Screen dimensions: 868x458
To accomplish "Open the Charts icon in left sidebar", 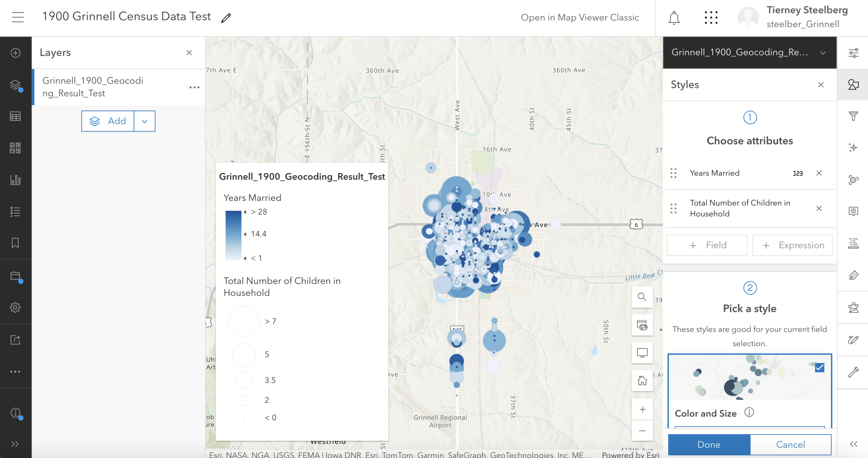I will coord(15,180).
